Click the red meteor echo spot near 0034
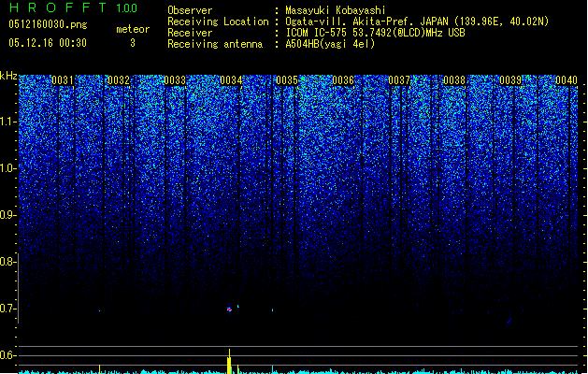Viewport: 588px width, 374px height. point(230,309)
